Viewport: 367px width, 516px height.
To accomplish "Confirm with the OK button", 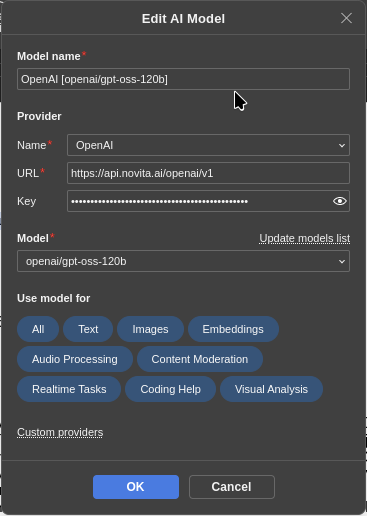I will click(x=136, y=487).
